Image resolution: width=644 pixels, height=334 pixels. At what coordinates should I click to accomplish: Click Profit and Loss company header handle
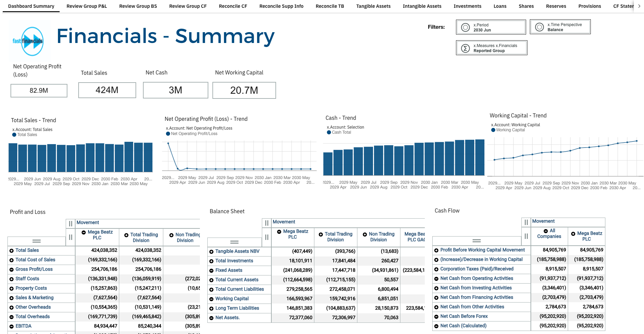(70, 237)
